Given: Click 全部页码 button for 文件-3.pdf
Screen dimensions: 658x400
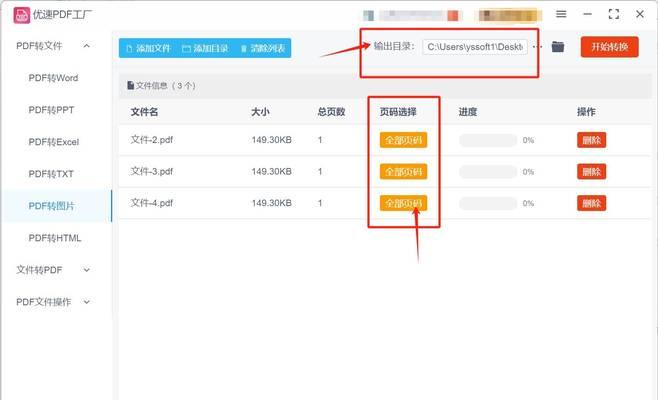Looking at the screenshot, I should click(403, 172).
